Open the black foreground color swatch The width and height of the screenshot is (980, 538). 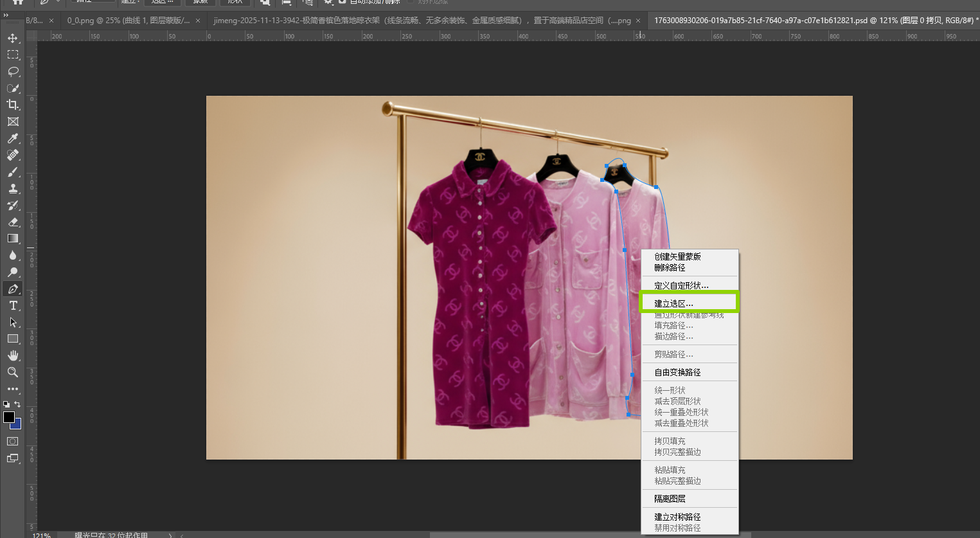tap(8, 417)
